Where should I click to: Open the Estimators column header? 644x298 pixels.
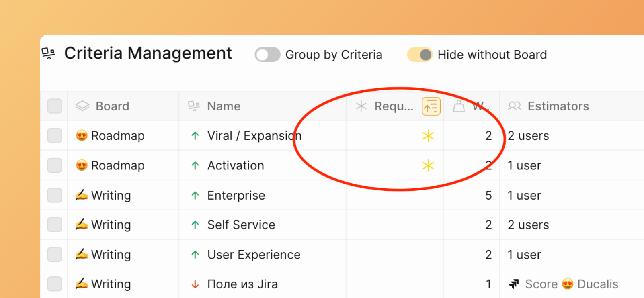click(558, 106)
